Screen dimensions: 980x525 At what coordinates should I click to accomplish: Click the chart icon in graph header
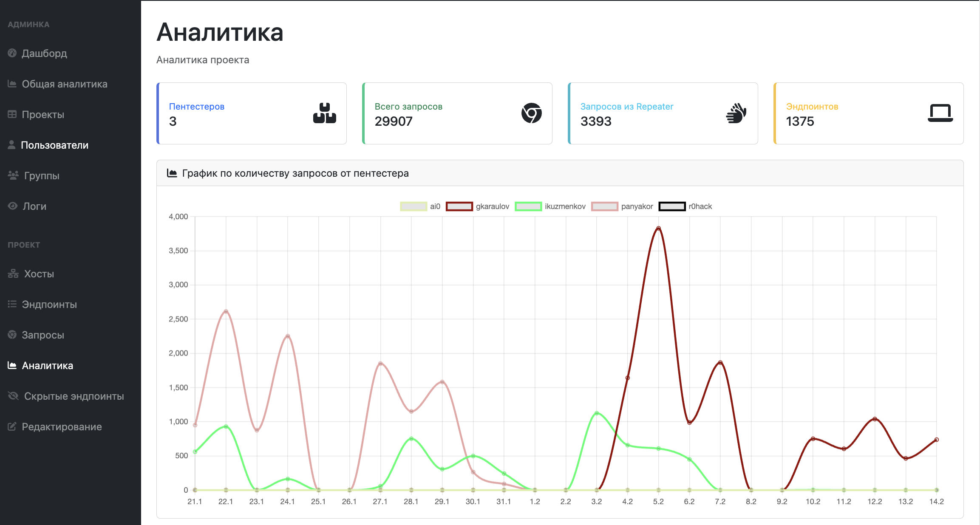tap(172, 173)
